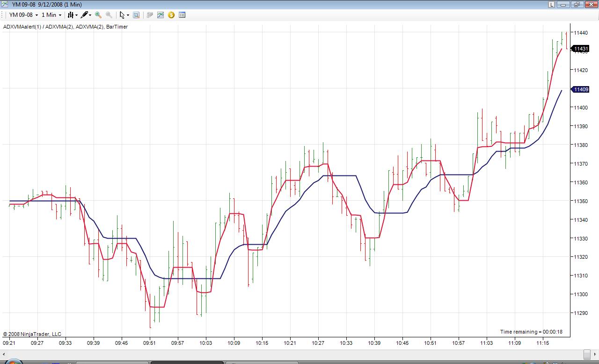This screenshot has height=364, width=599.
Task: Open the chart properties icon
Action: tap(182, 15)
